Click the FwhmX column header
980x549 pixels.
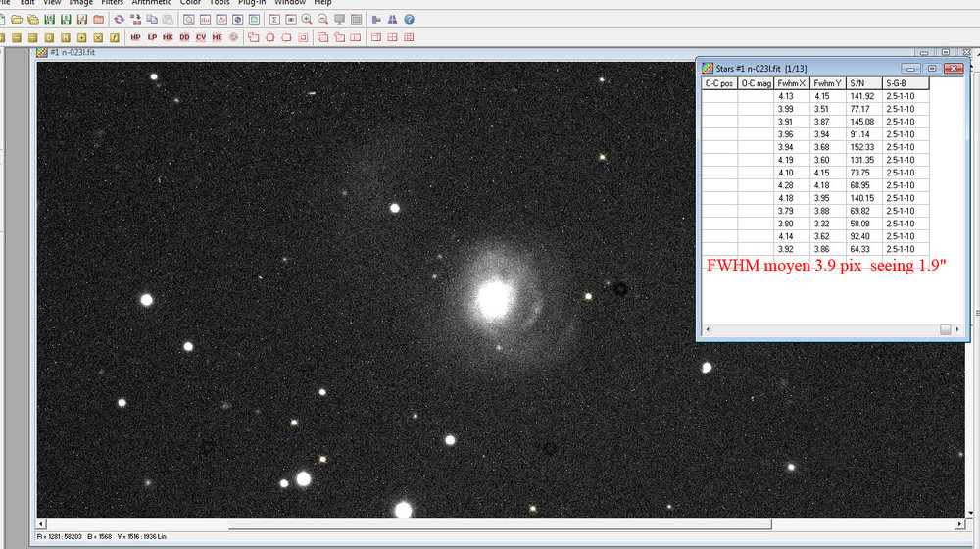pos(792,83)
